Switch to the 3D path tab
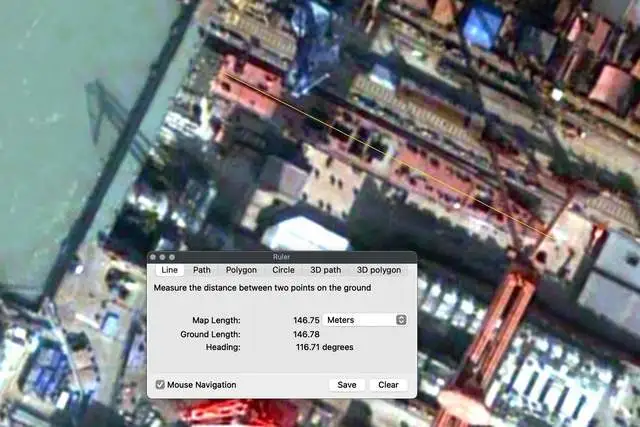 (x=325, y=270)
